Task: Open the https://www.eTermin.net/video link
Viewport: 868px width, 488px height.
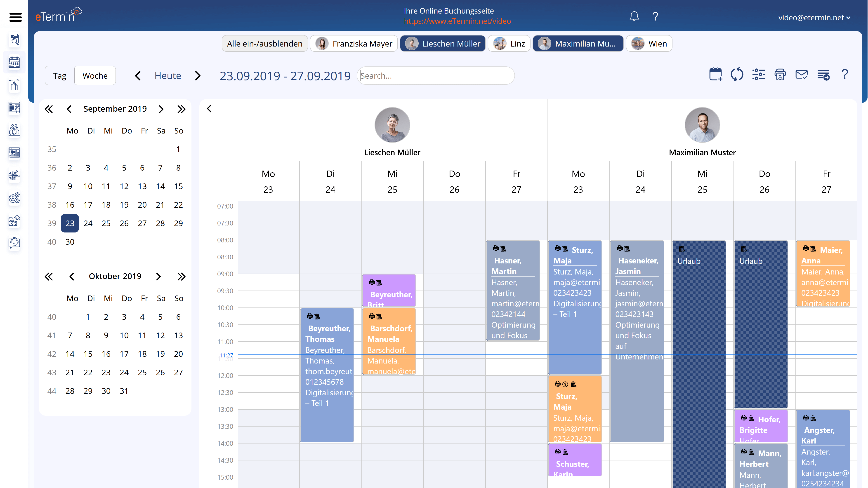Action: click(x=457, y=21)
